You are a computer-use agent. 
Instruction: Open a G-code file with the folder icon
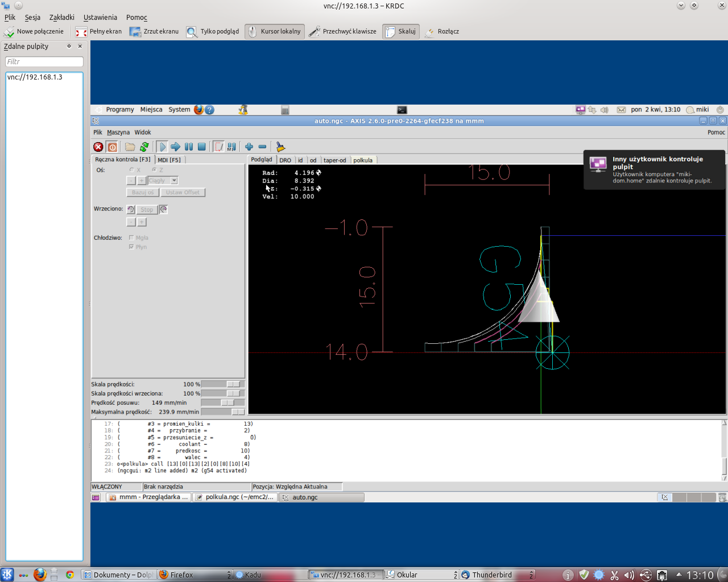[x=130, y=147]
